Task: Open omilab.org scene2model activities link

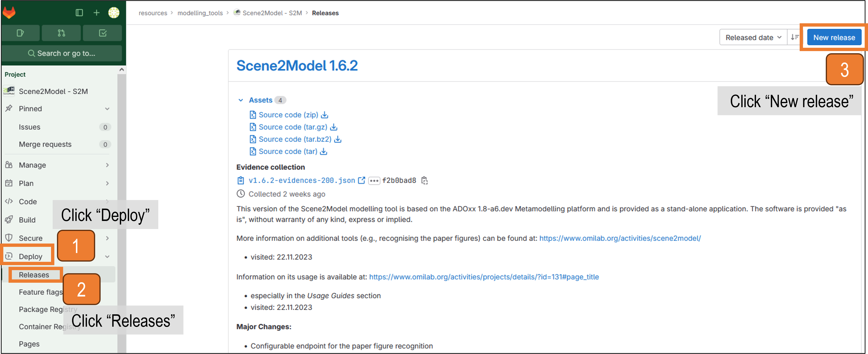Action: (620, 238)
